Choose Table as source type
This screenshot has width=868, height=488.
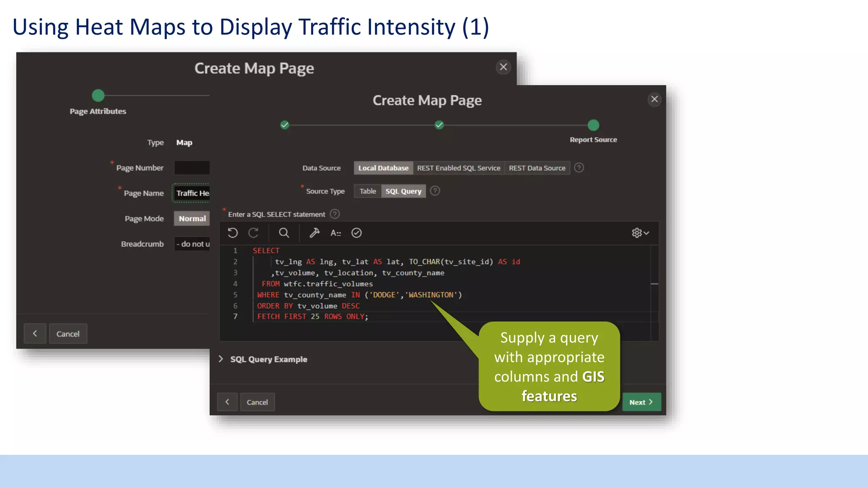pos(367,191)
